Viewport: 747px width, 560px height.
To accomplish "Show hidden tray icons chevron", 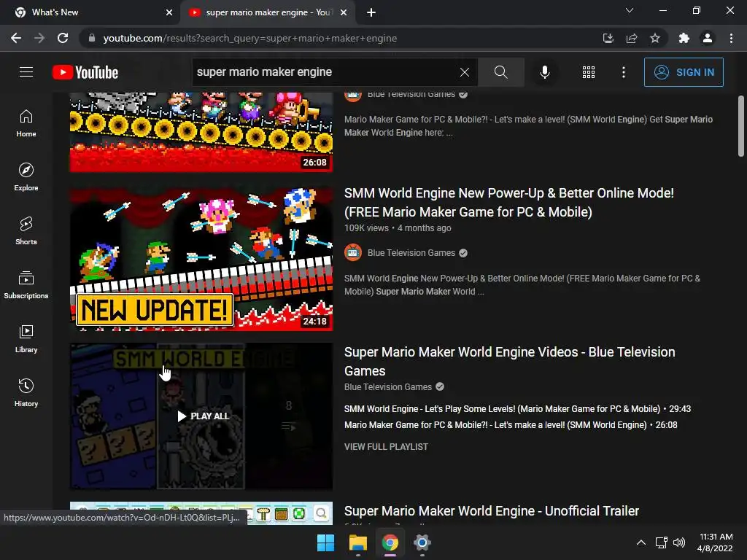I will coord(641,542).
